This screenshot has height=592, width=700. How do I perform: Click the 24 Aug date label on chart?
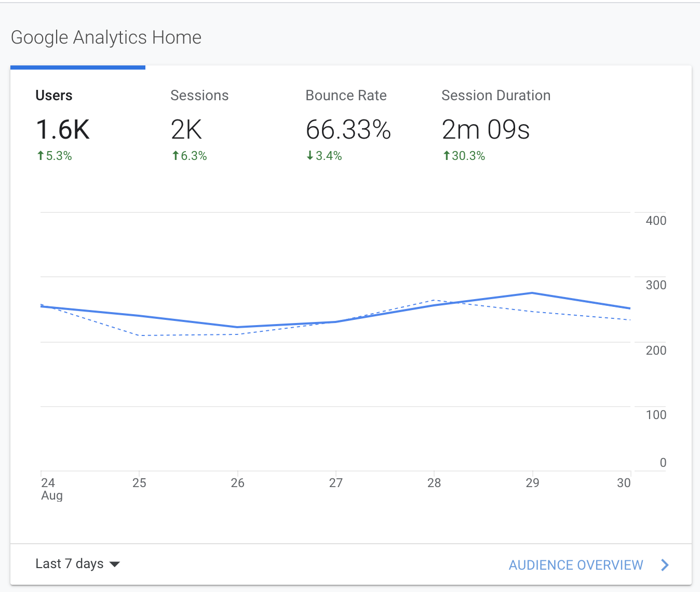click(x=52, y=489)
